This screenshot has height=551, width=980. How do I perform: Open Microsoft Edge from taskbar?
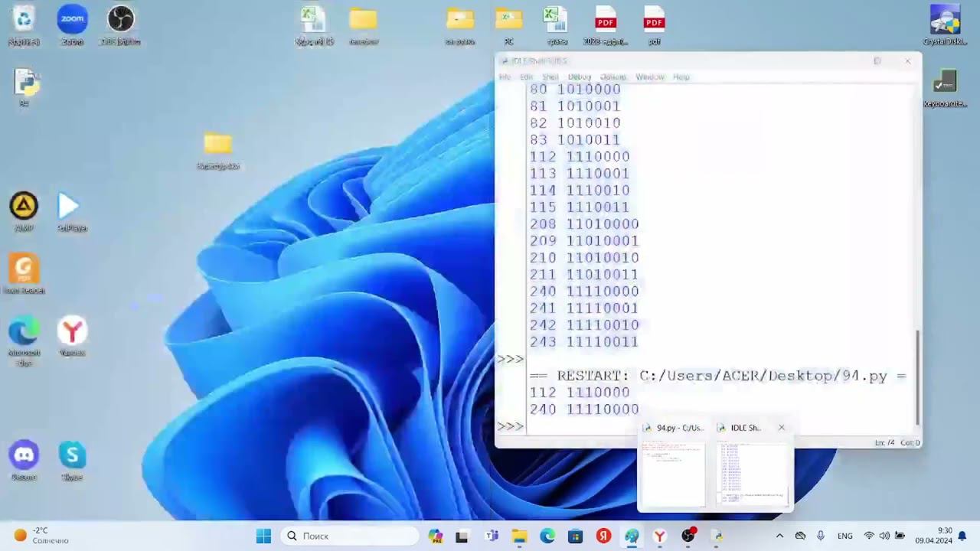(547, 536)
